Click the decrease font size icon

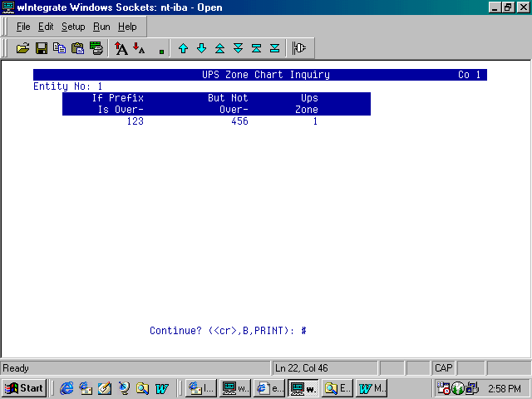pyautogui.click(x=139, y=48)
